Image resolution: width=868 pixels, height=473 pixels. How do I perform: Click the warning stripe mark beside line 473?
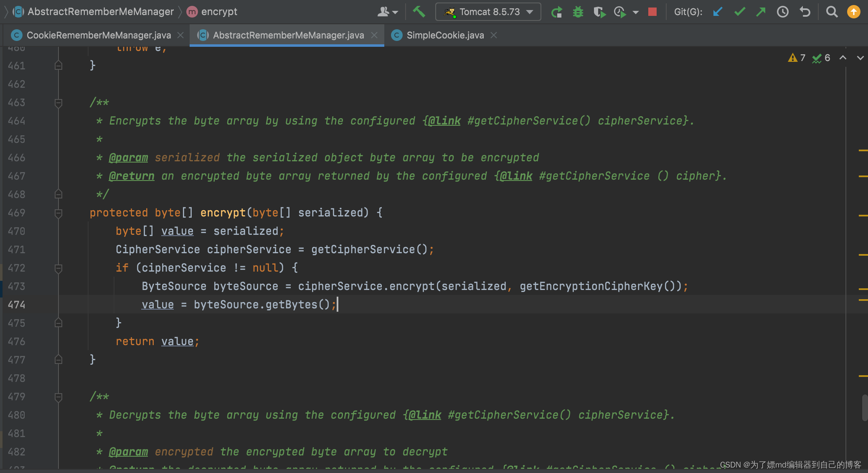[x=863, y=289]
